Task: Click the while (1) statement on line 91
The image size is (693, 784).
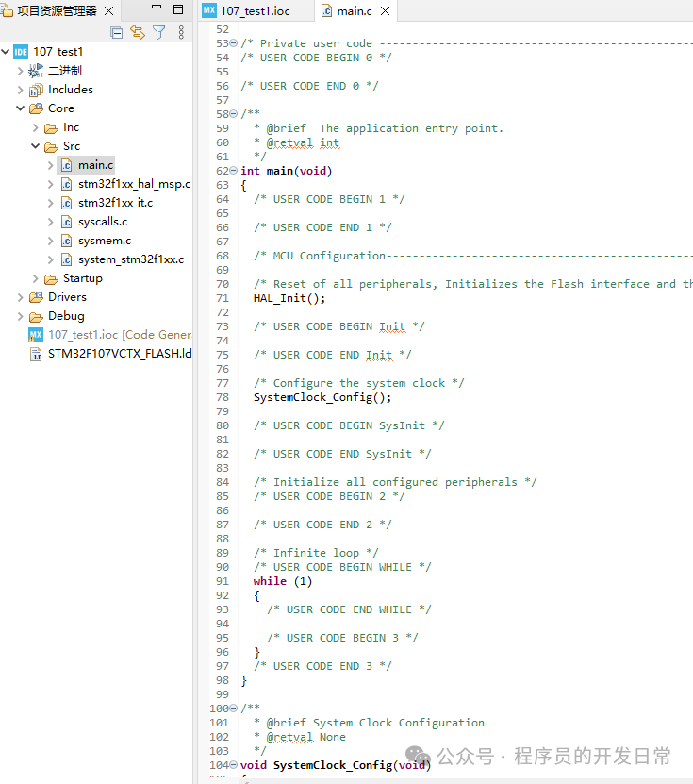Action: 282,581
